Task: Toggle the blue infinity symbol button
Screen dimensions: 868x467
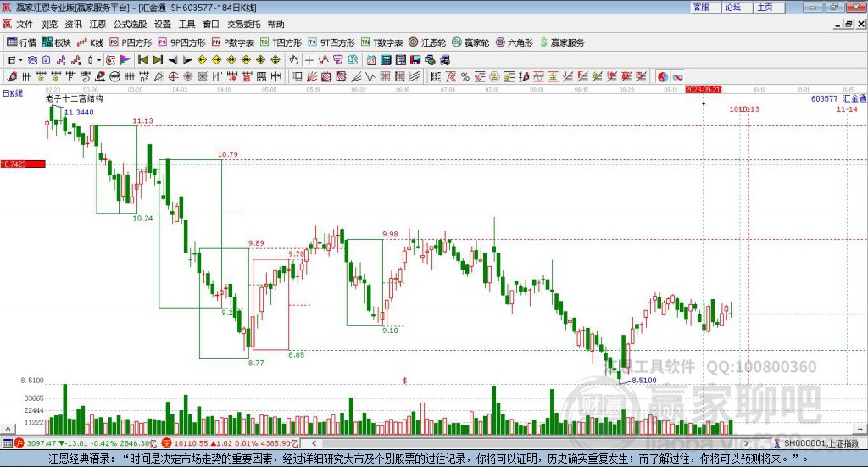Action: [x=677, y=76]
